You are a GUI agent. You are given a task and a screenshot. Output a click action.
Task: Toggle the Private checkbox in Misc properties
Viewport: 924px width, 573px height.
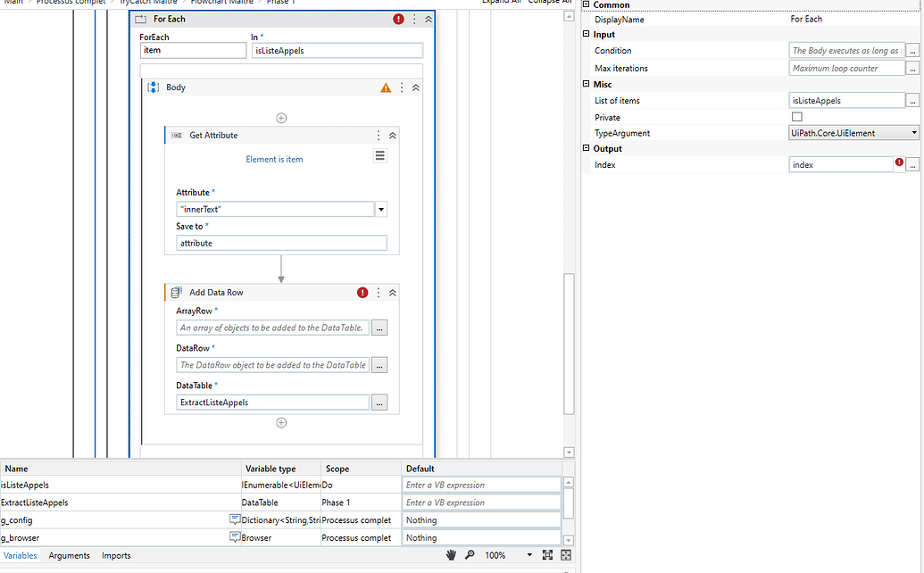pyautogui.click(x=796, y=116)
